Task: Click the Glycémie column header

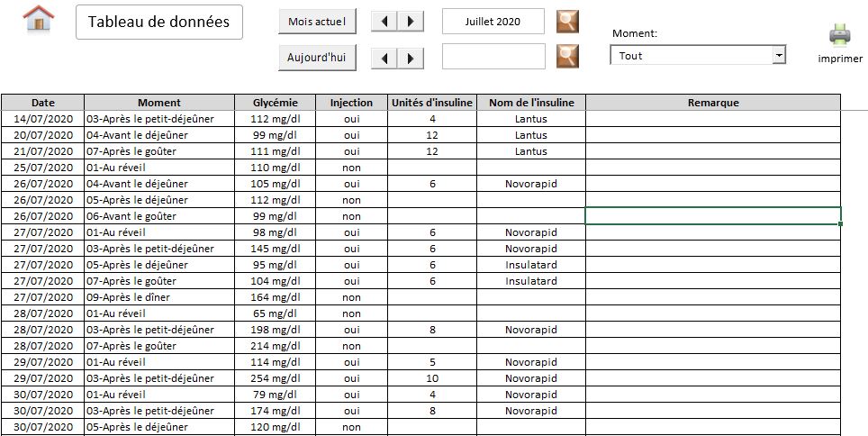Action: (276, 103)
